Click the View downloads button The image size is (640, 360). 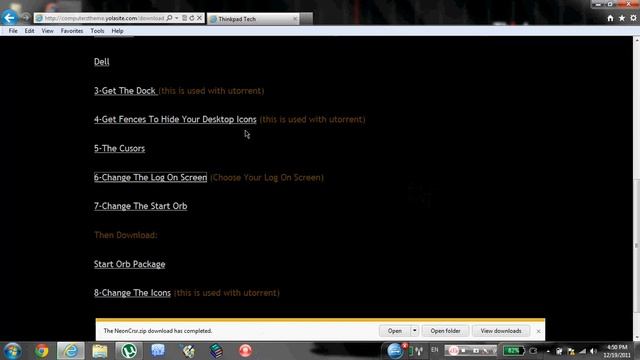coord(501,331)
